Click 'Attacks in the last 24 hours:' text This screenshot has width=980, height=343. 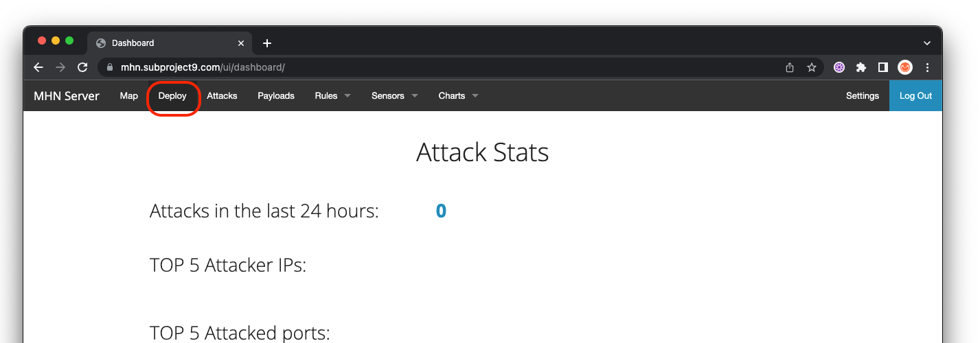pyautogui.click(x=264, y=211)
